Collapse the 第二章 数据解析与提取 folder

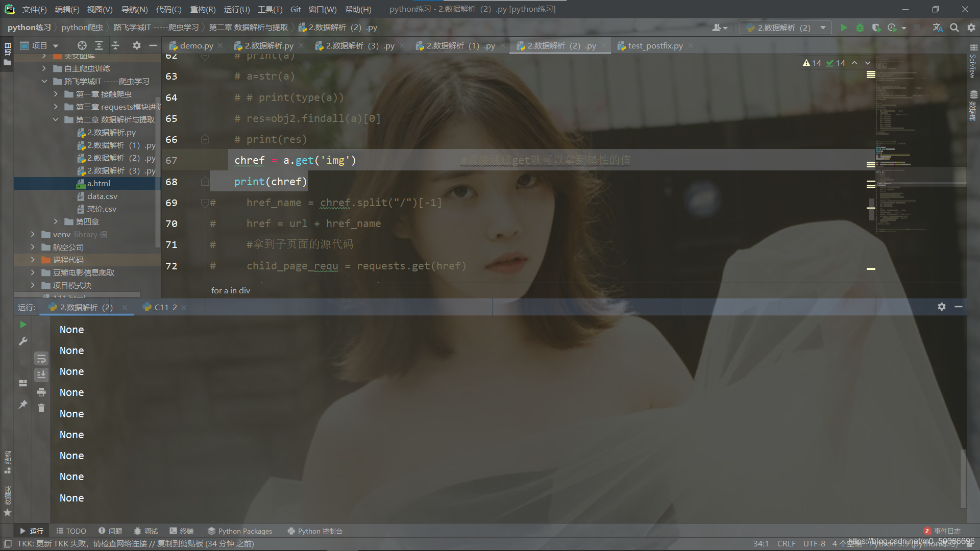tap(56, 119)
